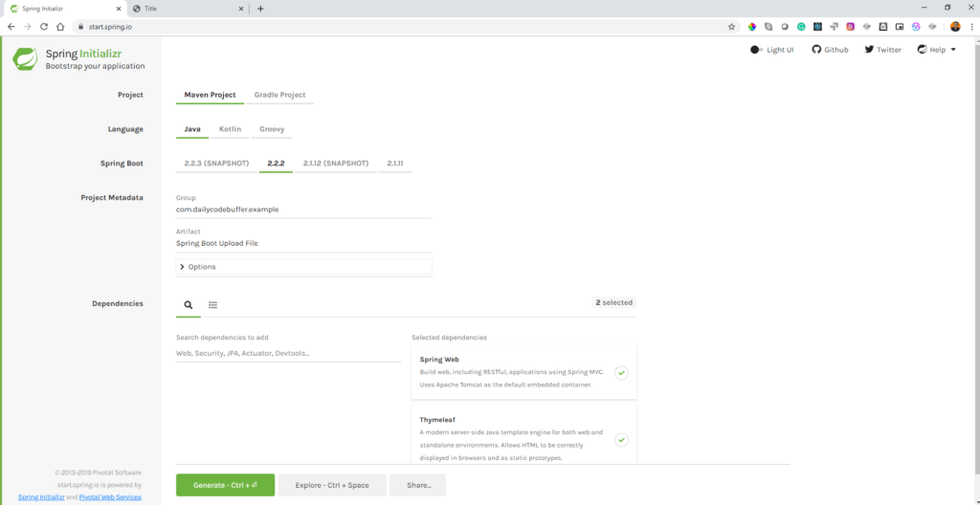980x505 pixels.
Task: Choose Kotlin language
Action: coord(230,129)
